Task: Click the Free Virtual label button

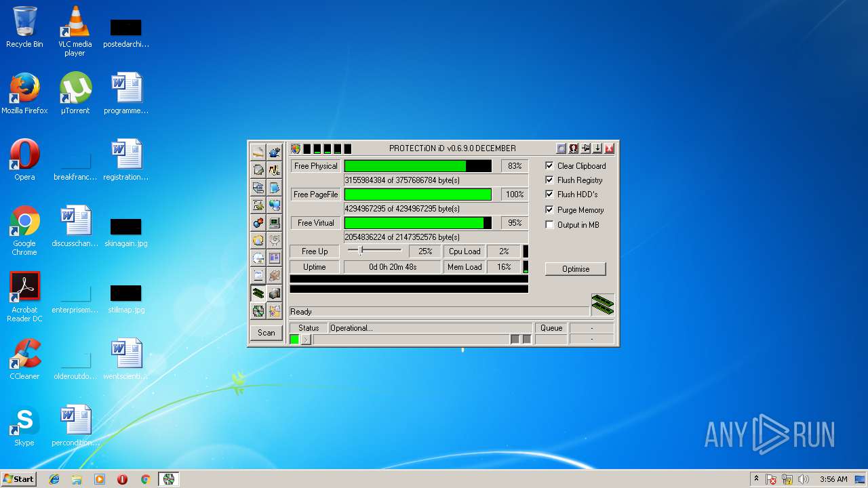Action: click(315, 223)
